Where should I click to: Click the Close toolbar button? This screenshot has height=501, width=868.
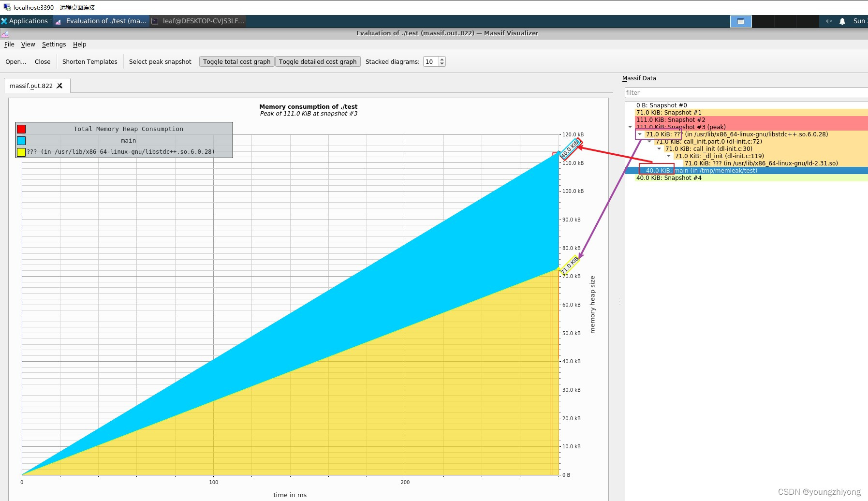[43, 61]
